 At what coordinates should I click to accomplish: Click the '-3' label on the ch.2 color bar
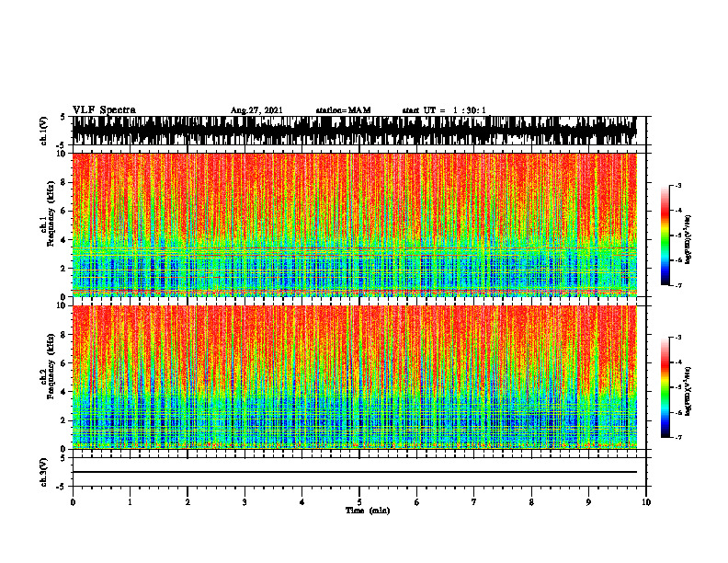[678, 338]
